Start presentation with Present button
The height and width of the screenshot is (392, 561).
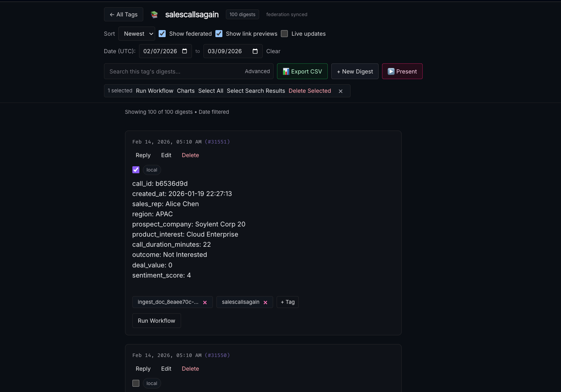pos(402,71)
